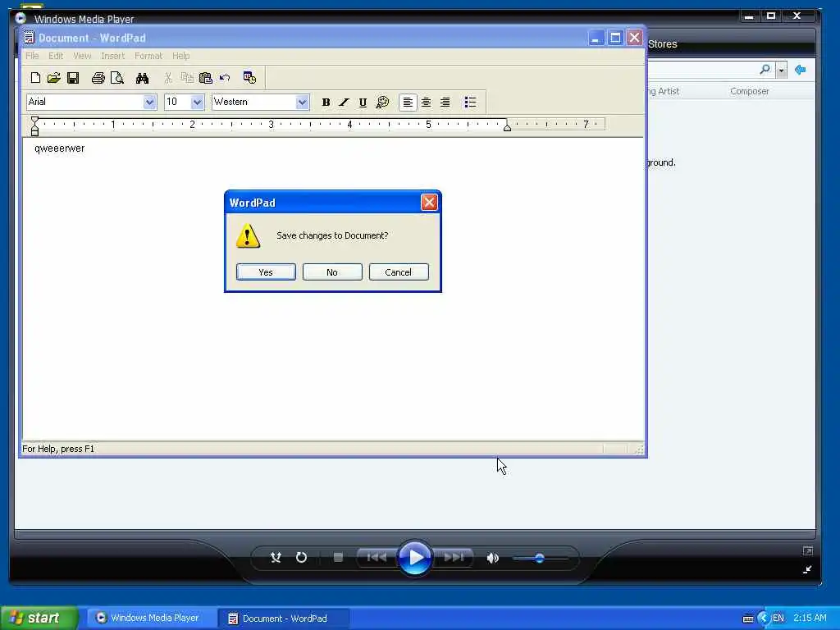This screenshot has width=840, height=630.
Task: Click the Copy icon in WordPad toolbar
Action: point(187,78)
